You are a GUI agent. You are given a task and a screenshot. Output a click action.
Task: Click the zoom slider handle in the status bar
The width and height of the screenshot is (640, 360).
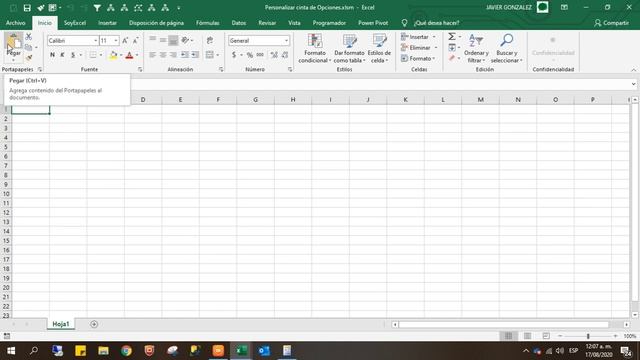[x=588, y=336]
